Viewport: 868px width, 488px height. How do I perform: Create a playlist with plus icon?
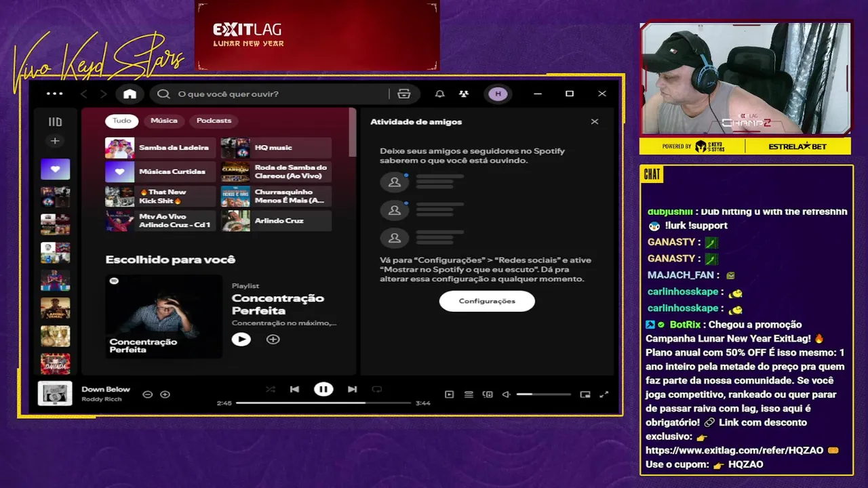(x=55, y=141)
